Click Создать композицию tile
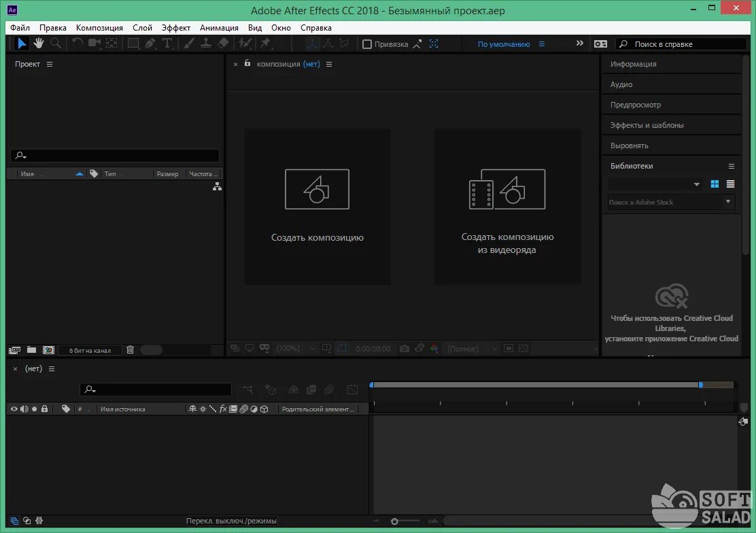This screenshot has height=533, width=756. click(x=317, y=207)
